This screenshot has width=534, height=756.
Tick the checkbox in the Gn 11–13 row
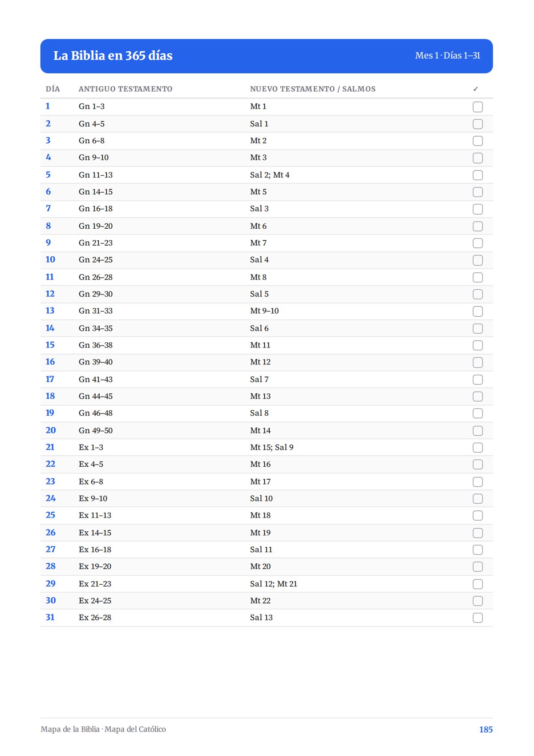tap(477, 175)
